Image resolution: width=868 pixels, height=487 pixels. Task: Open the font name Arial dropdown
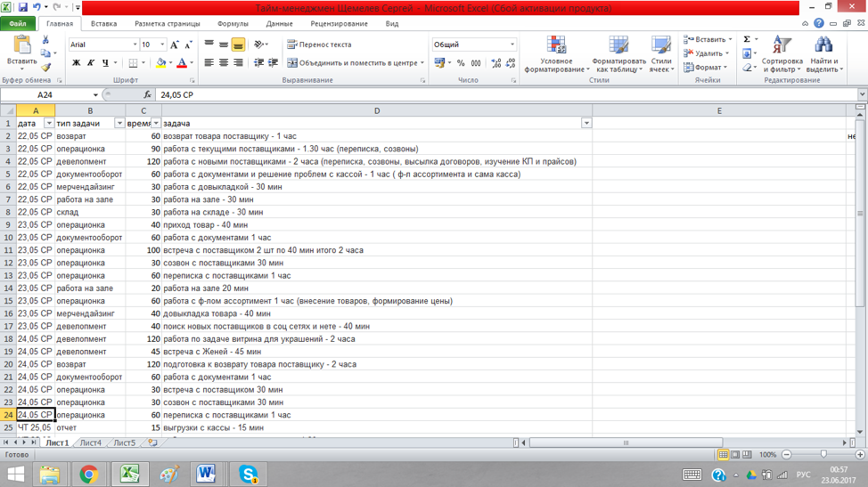[135, 45]
